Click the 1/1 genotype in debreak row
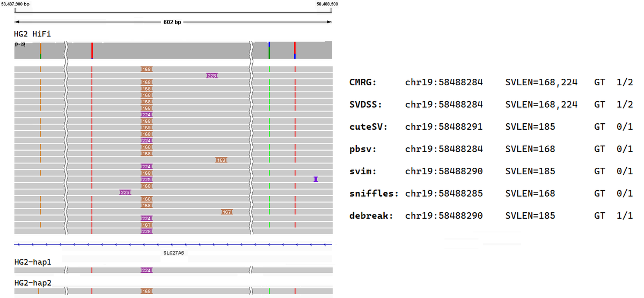The image size is (644, 298). point(625,216)
